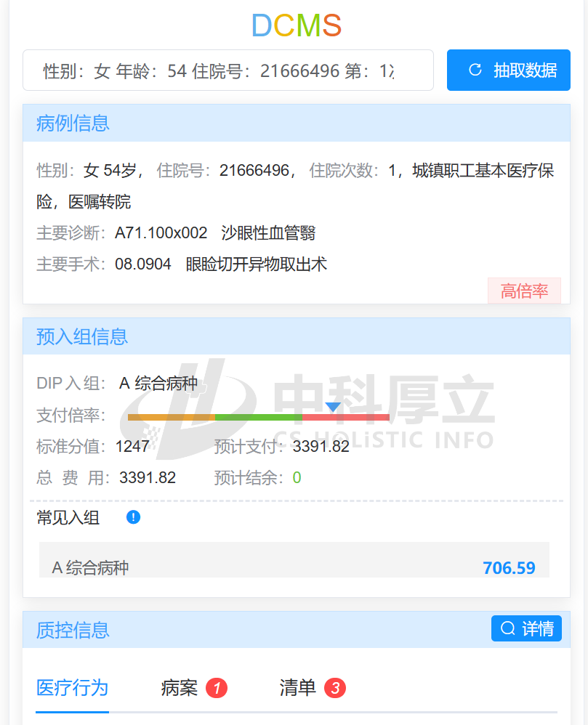Image resolution: width=588 pixels, height=725 pixels.
Task: Click the 总费用 value 3391.82
Action: (x=148, y=477)
